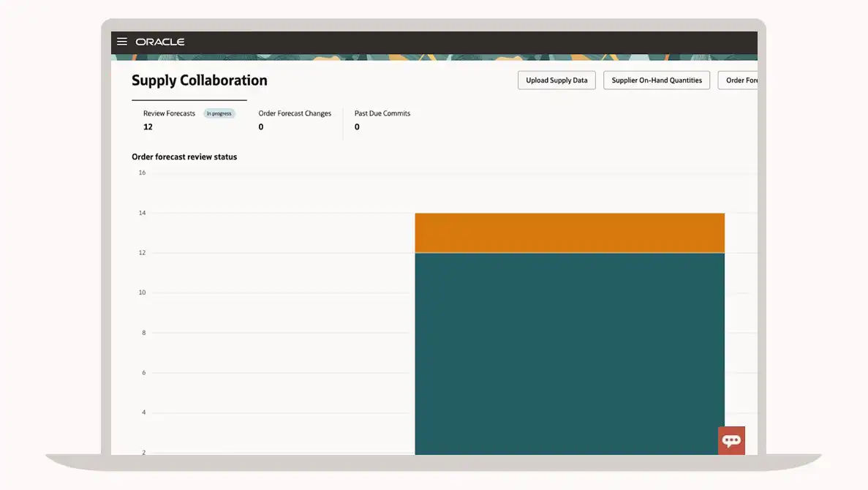The height and width of the screenshot is (490, 868).
Task: Click the Order forecast review status title
Action: pyautogui.click(x=184, y=157)
